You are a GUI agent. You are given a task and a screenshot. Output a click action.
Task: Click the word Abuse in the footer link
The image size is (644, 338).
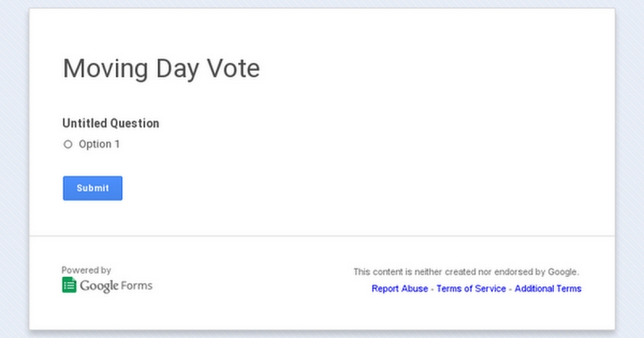click(x=415, y=289)
